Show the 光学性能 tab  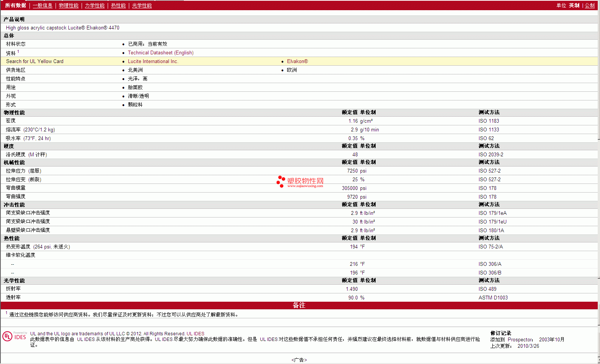coord(142,5)
